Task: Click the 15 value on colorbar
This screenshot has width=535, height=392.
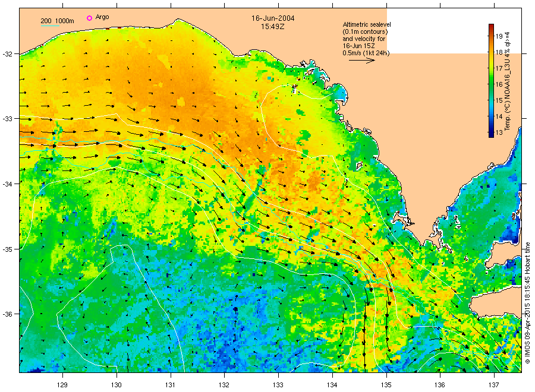Action: pyautogui.click(x=499, y=100)
